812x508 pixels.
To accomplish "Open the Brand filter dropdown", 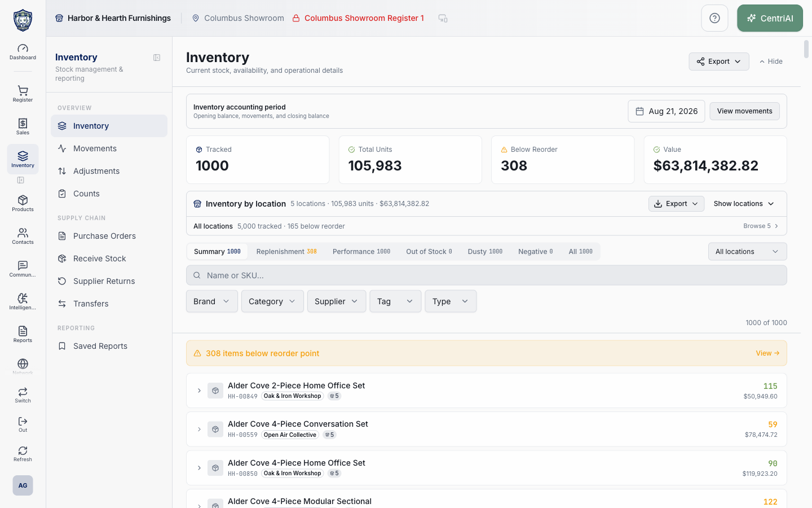I will (211, 301).
